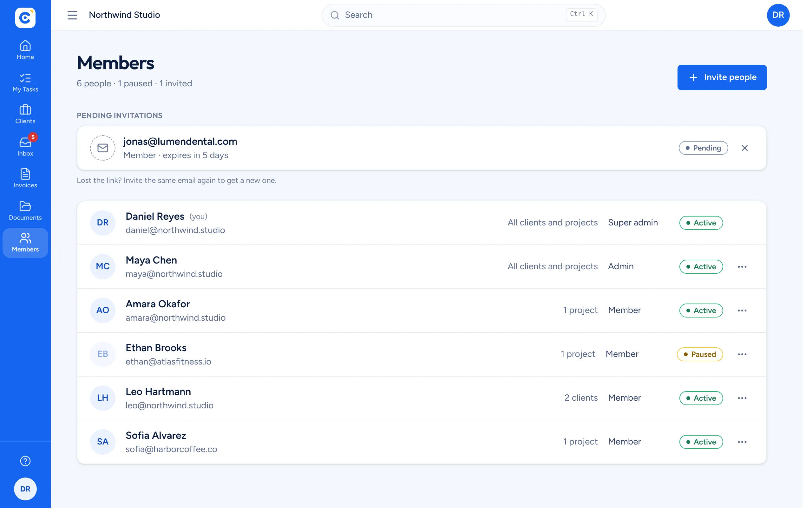
Task: Click the Invite people button
Action: tap(722, 77)
